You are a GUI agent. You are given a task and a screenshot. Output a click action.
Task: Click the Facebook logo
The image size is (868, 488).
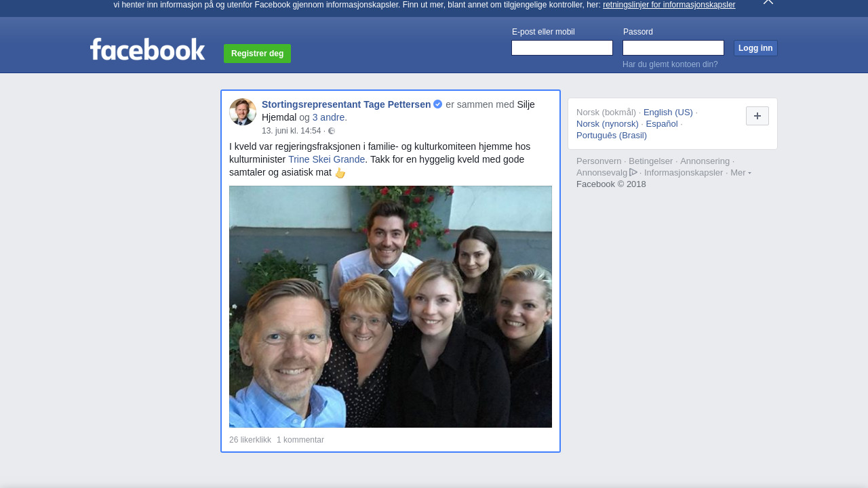point(147,49)
